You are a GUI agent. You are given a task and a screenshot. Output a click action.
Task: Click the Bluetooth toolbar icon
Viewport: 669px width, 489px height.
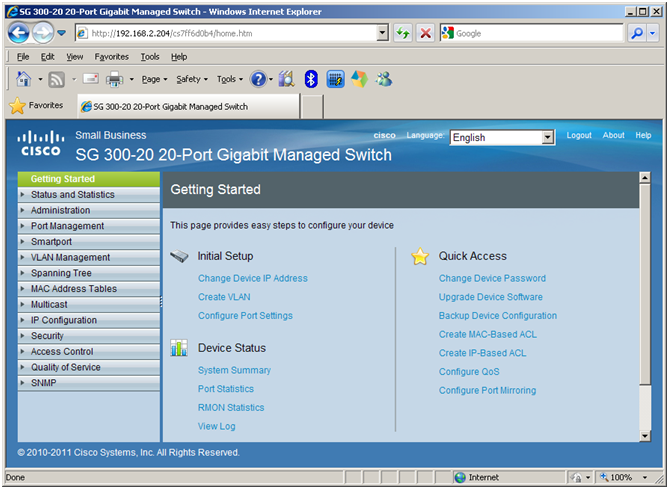[311, 79]
